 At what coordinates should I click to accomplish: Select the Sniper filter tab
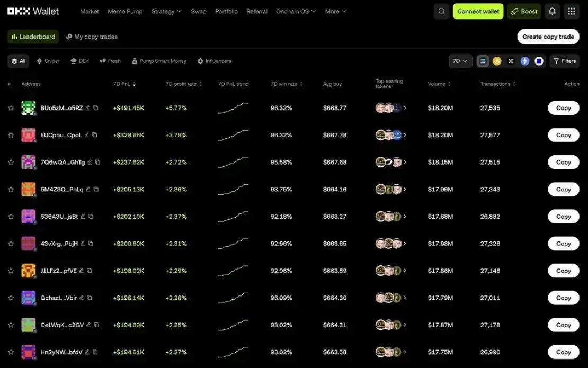48,61
